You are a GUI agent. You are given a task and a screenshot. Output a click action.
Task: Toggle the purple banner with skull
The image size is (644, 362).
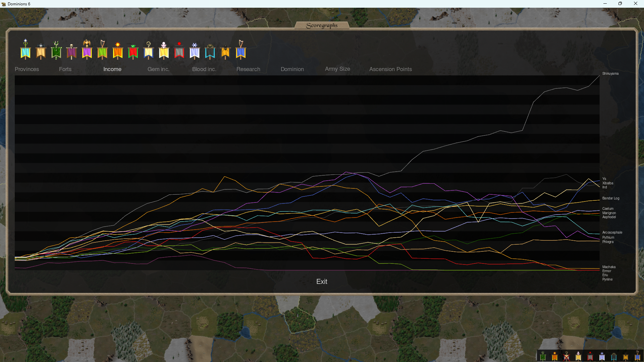click(71, 51)
